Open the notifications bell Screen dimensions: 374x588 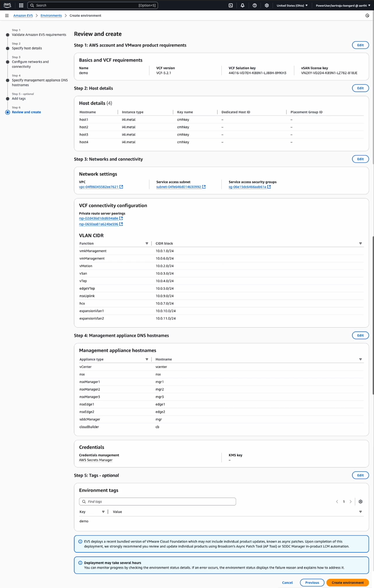[243, 5]
